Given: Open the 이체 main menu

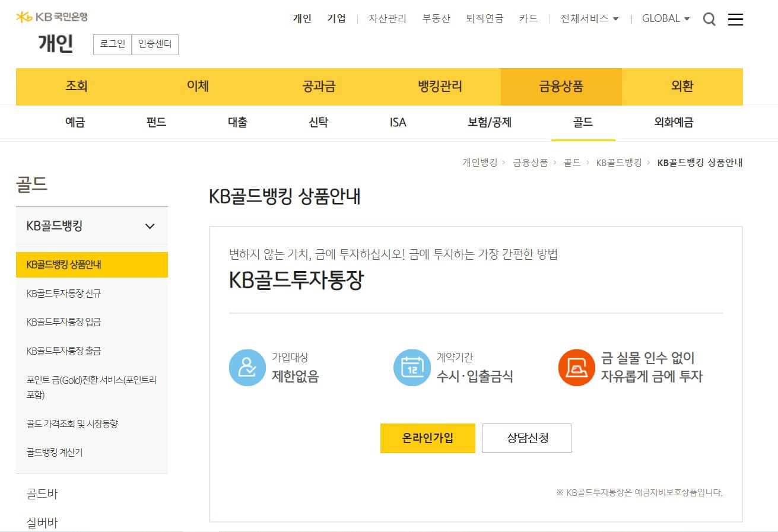Looking at the screenshot, I should 198,87.
